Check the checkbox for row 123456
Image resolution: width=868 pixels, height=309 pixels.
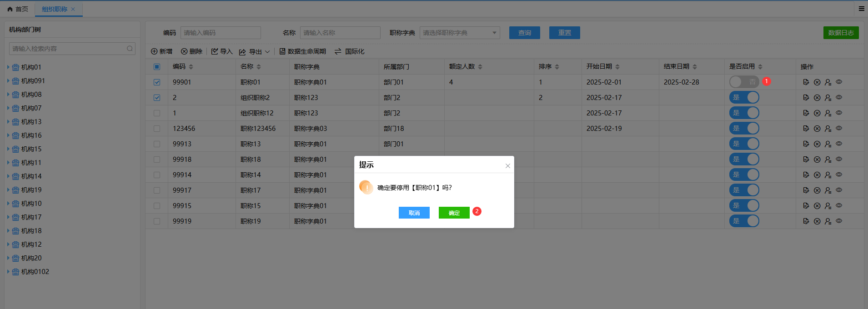[x=157, y=129]
